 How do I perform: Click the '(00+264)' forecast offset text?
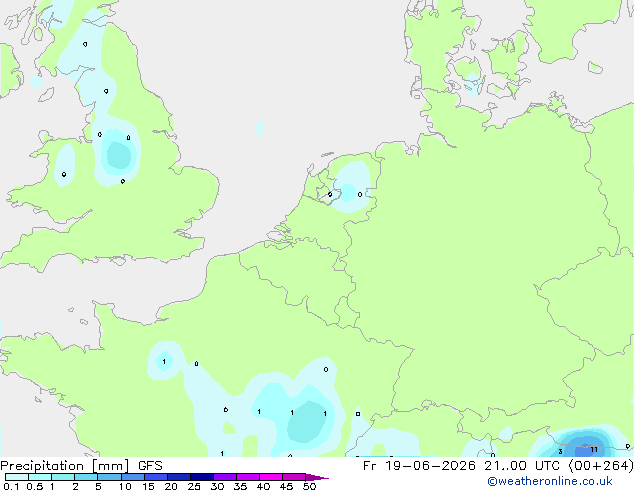(601, 466)
